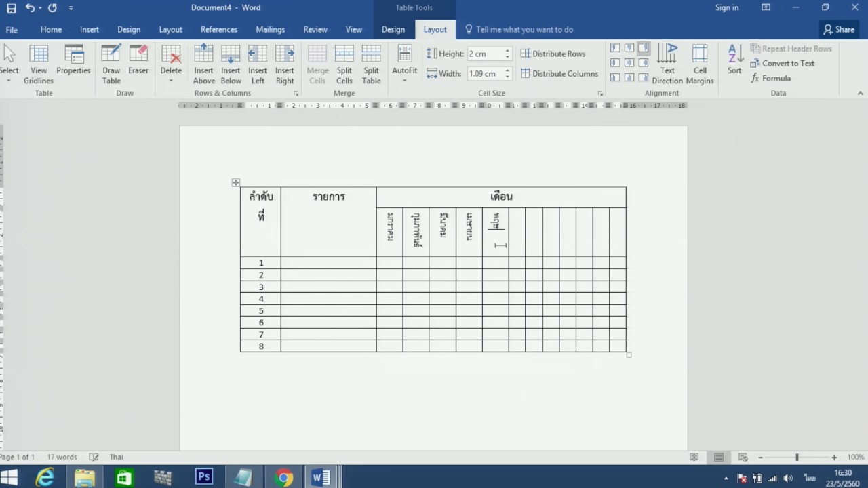Click Split Cells
This screenshot has width=868, height=488.
coord(344,65)
